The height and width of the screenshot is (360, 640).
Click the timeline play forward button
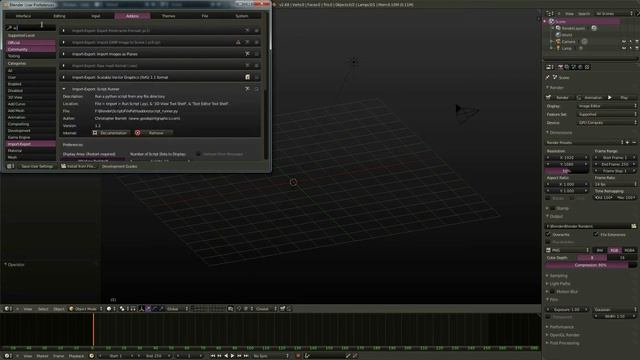pos(233,356)
